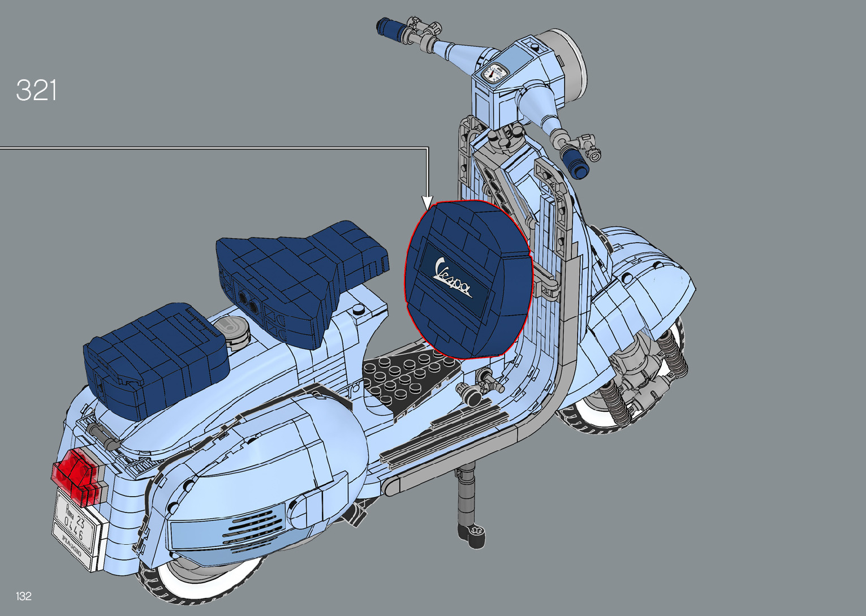
Task: Click the page number 132
Action: coord(24,596)
